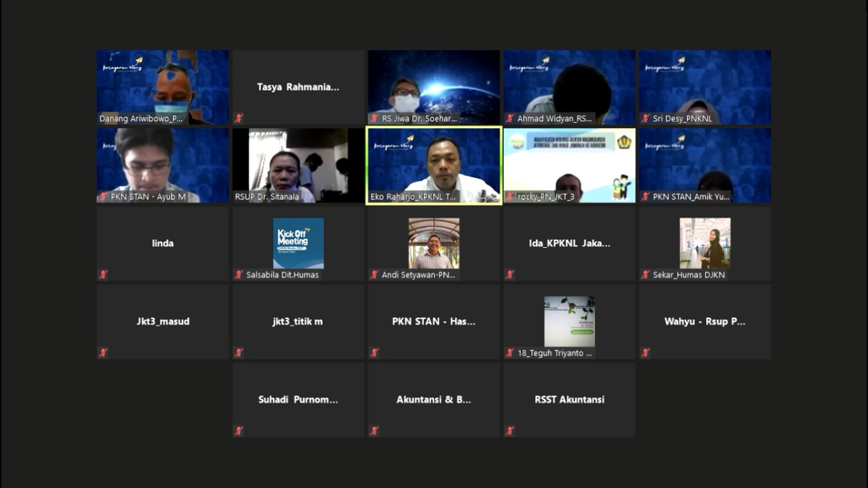
Task: Select the RSUP Dr. Sitanala video feed
Action: coord(298,165)
